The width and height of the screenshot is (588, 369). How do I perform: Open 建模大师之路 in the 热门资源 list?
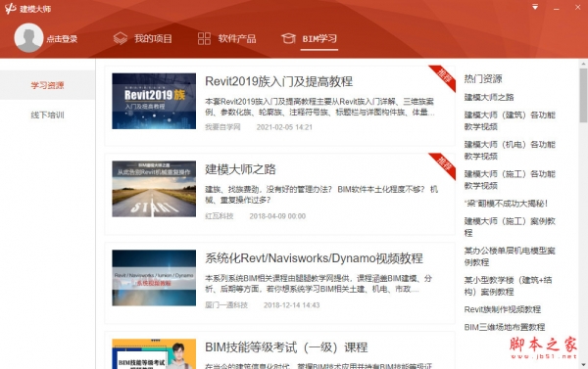tap(489, 98)
